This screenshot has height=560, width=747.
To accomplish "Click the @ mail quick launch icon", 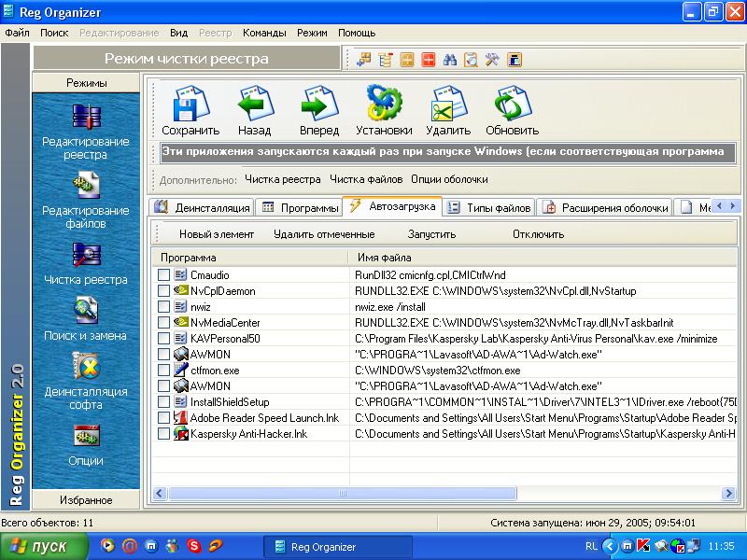I will click(x=129, y=546).
